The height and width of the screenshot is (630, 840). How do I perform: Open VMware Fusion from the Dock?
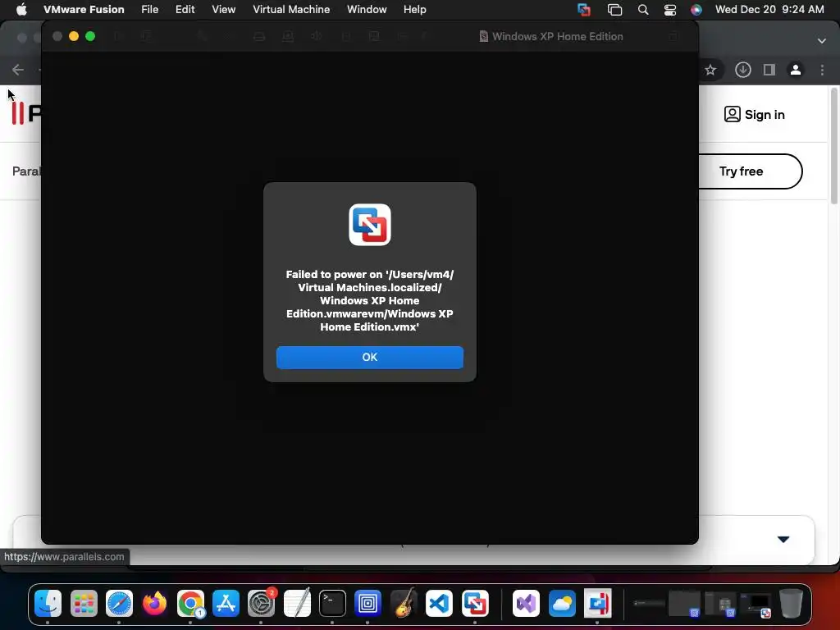[475, 604]
